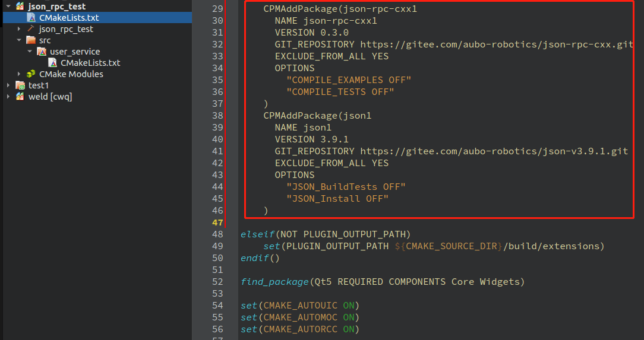
Task: Click the src folder icon
Action: [31, 40]
